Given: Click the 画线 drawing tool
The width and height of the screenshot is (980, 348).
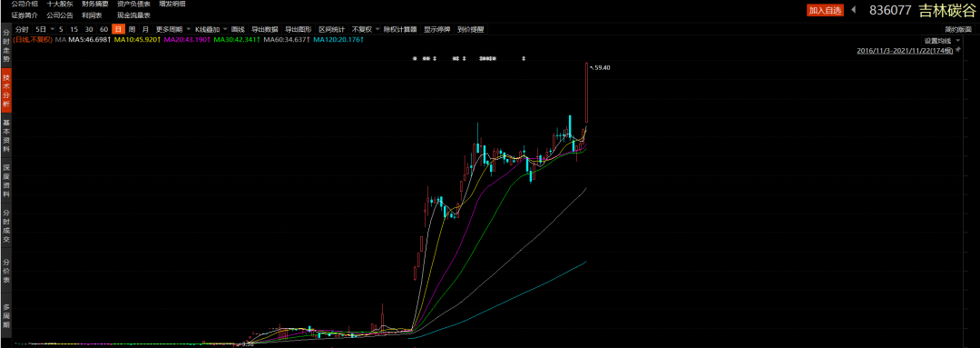Looking at the screenshot, I should click(238, 29).
